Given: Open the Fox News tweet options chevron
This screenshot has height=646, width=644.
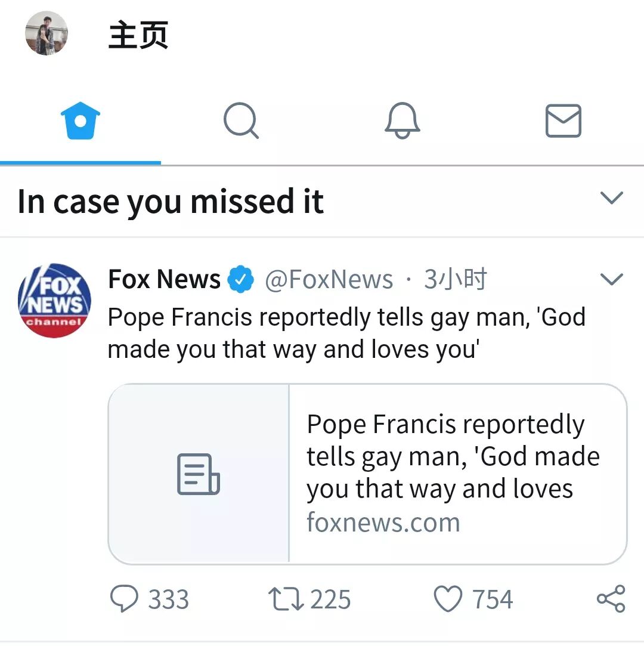Looking at the screenshot, I should click(612, 279).
